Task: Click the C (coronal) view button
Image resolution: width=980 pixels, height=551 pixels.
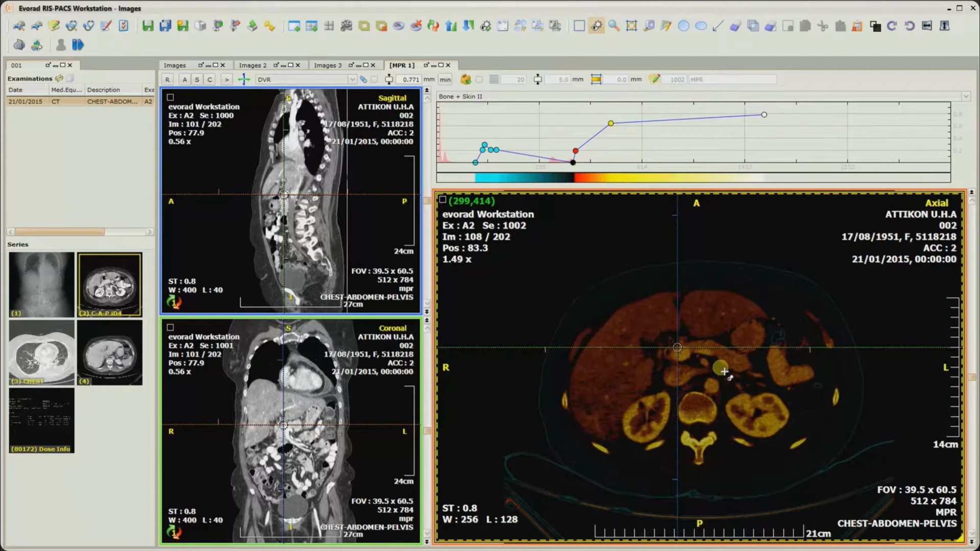Action: coord(209,80)
